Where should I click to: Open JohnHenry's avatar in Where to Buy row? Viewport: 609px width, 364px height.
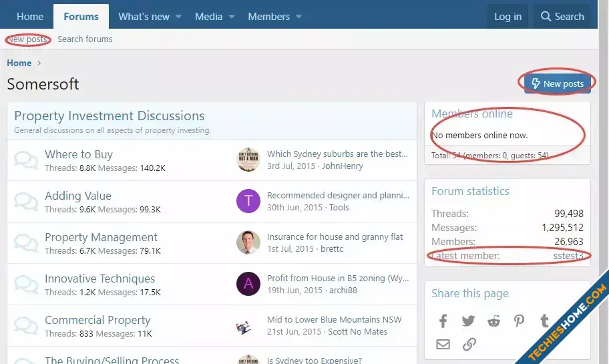248,159
